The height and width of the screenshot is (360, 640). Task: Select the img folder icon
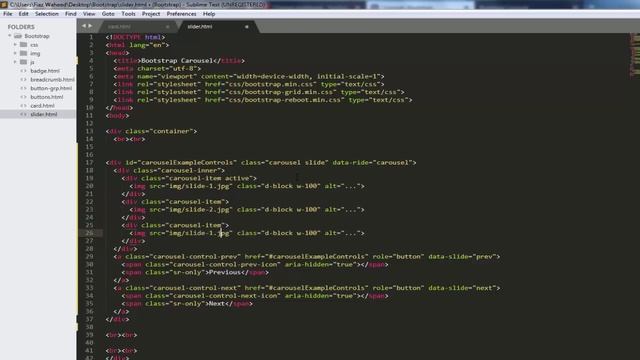24,53
